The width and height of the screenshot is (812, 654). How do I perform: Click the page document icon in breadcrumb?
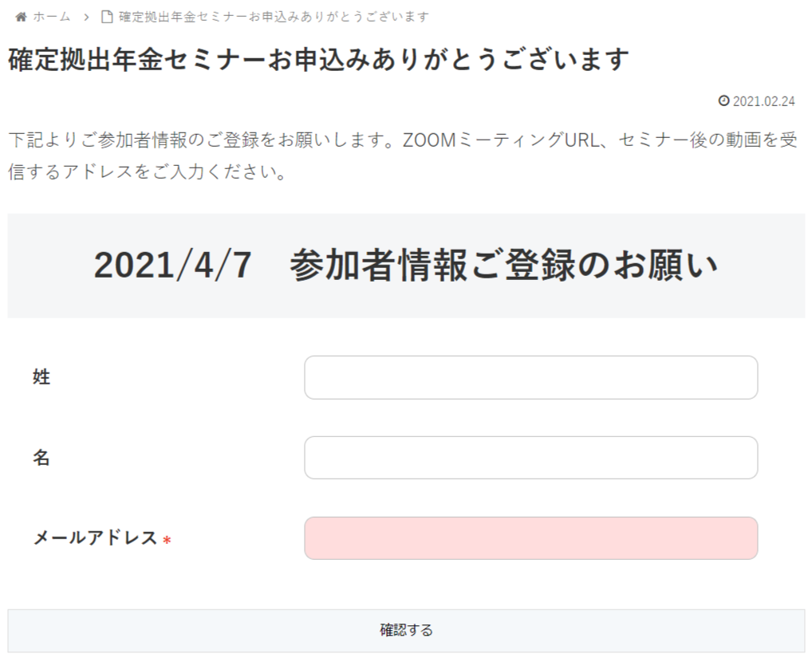point(107,17)
